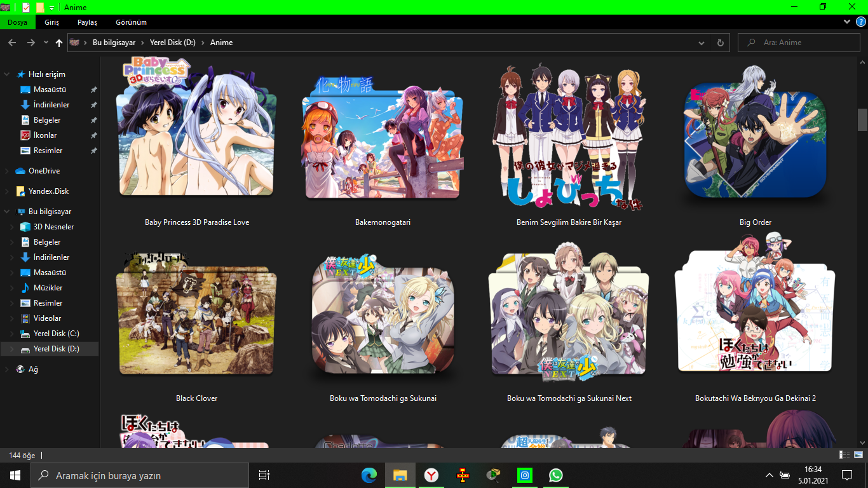Expand the OneDrive tree node
The image size is (868, 488).
point(7,171)
